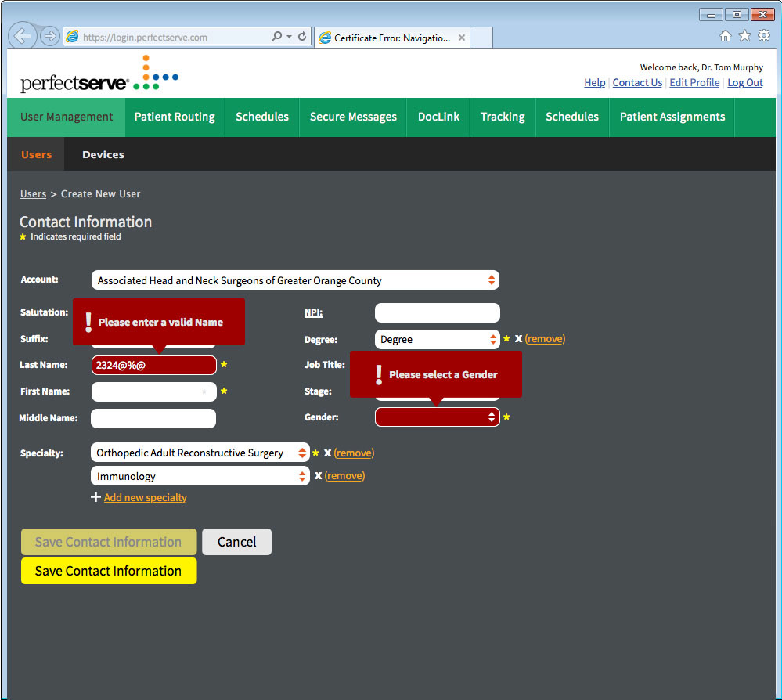
Task: Click the bright yellow Save Contact Information button
Action: pos(109,570)
